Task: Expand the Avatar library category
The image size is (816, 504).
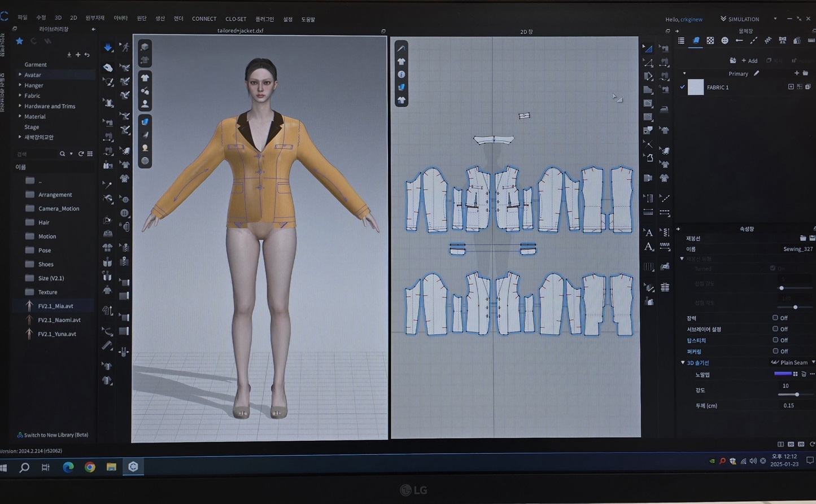Action: click(x=20, y=75)
